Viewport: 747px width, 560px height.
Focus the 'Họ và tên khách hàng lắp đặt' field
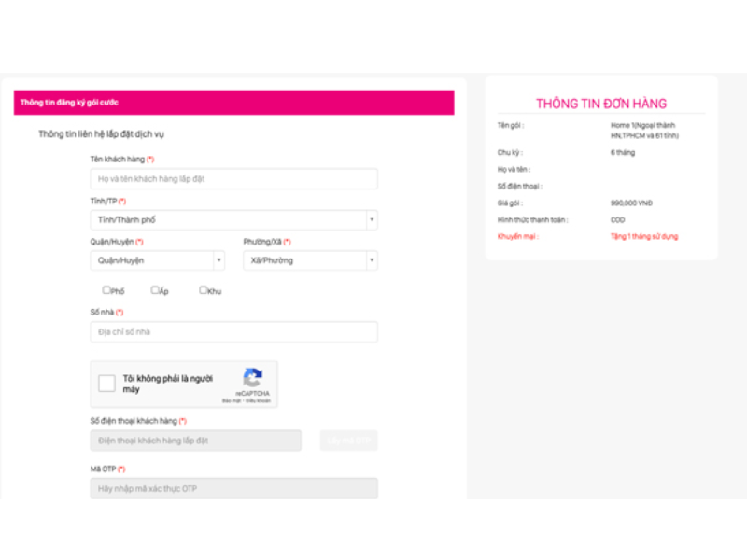[x=233, y=178]
